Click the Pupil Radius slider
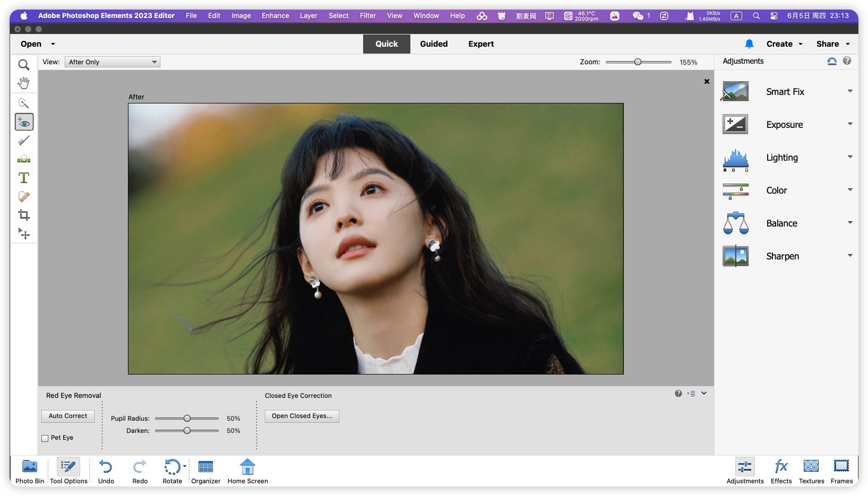This screenshot has width=868, height=496. (187, 419)
